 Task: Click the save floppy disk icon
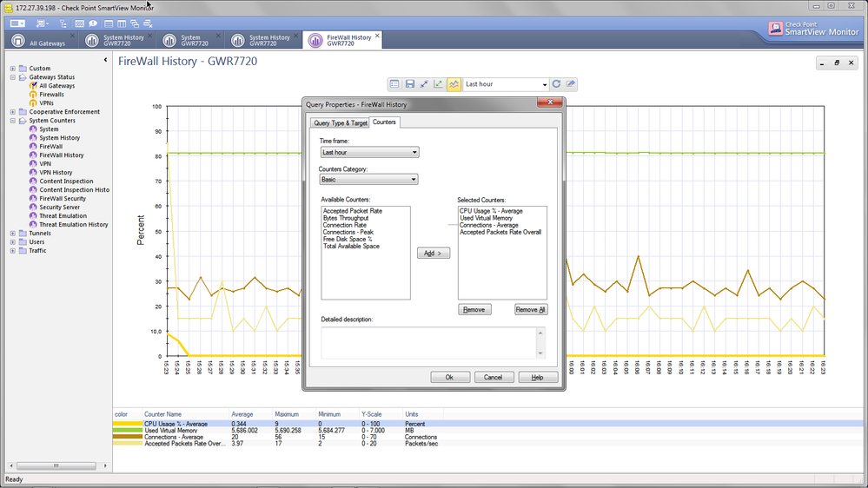(409, 84)
